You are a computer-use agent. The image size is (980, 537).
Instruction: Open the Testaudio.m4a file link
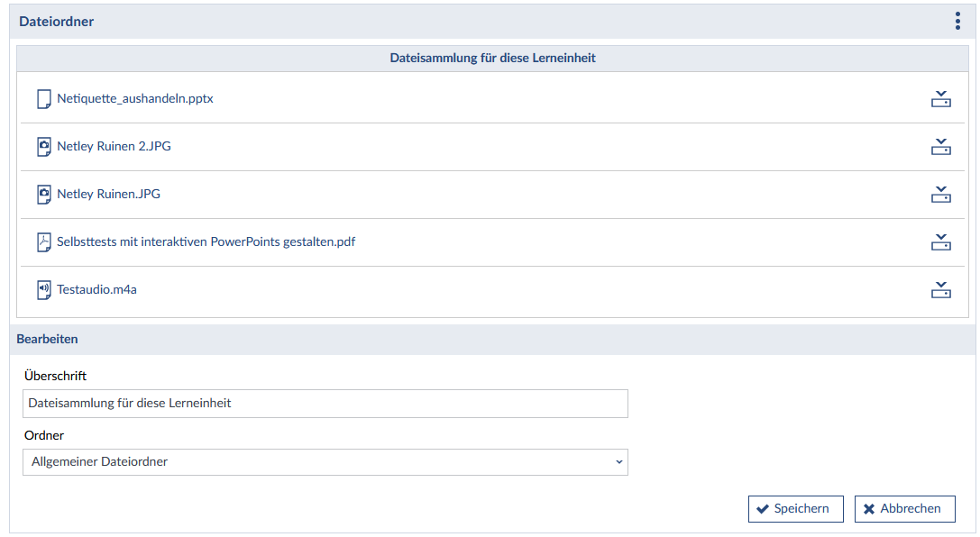pyautogui.click(x=96, y=289)
